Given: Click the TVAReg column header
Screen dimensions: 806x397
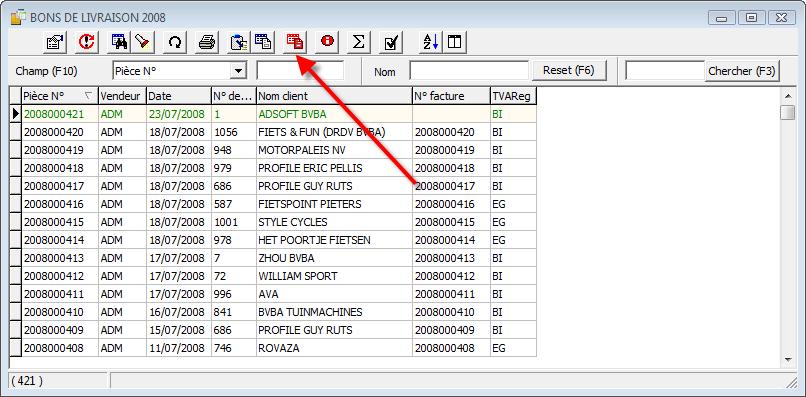Looking at the screenshot, I should pyautogui.click(x=513, y=96).
